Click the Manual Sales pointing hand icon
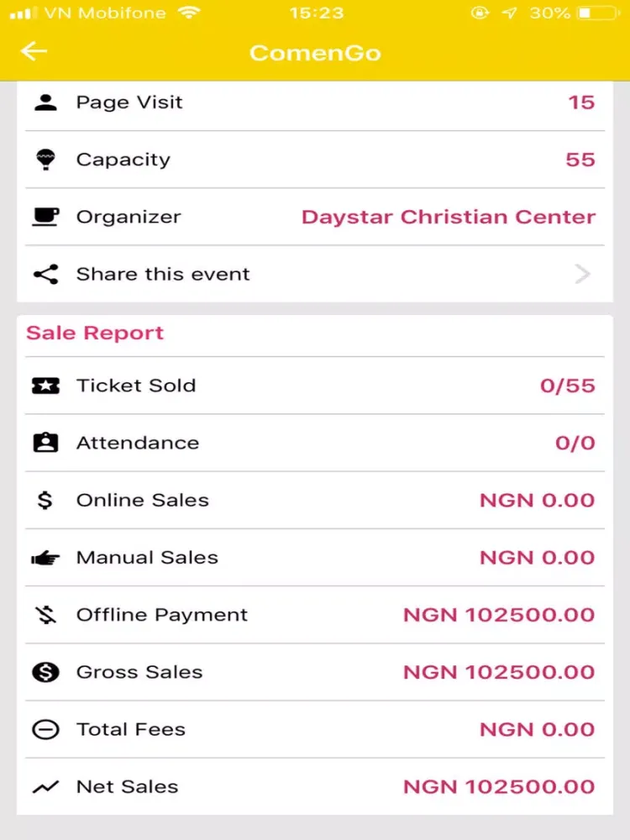The image size is (630, 840). pyautogui.click(x=45, y=559)
